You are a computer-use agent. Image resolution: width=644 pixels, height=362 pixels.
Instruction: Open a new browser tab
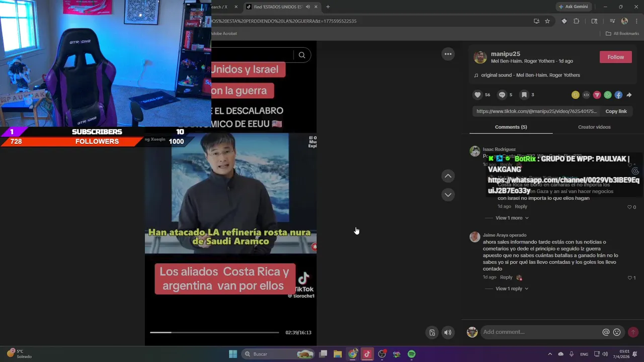tap(328, 7)
